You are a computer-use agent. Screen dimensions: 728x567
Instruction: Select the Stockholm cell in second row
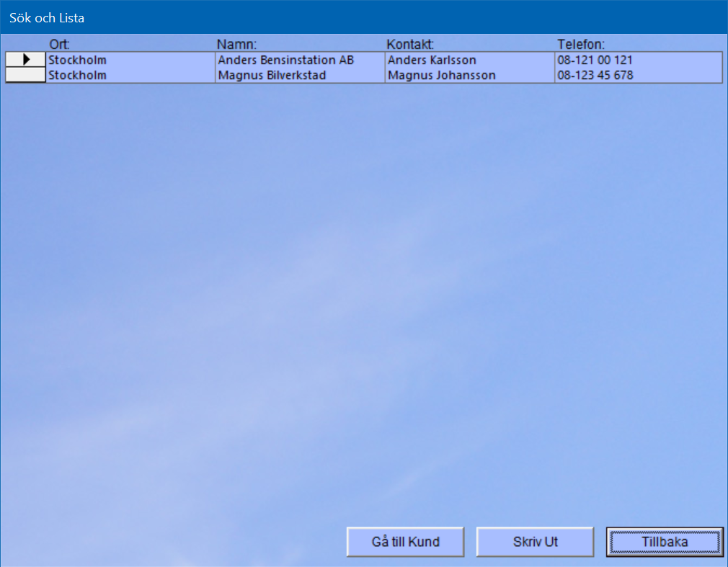pos(130,75)
